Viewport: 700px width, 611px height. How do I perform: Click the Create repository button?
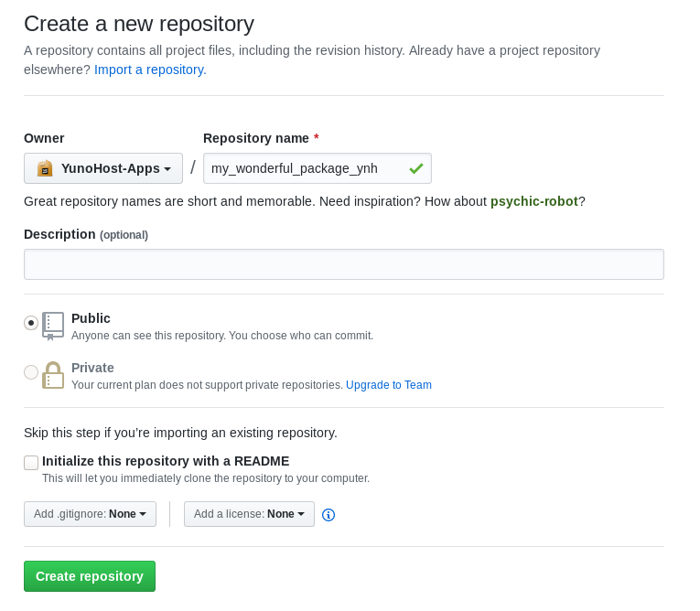tap(90, 576)
